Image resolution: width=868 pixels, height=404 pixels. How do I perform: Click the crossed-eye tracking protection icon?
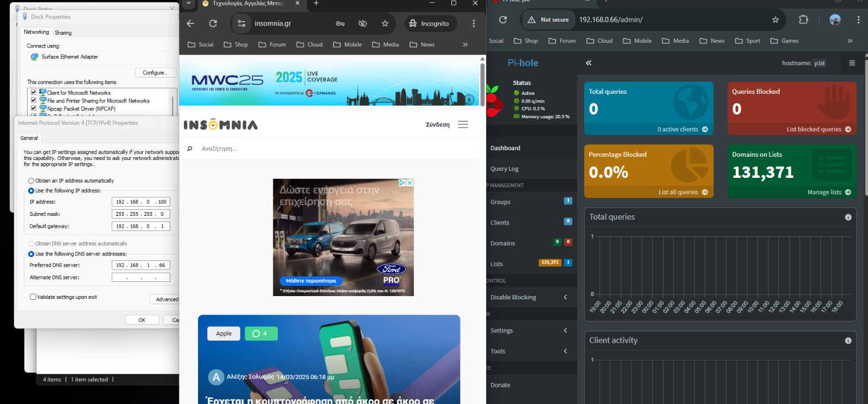point(362,23)
